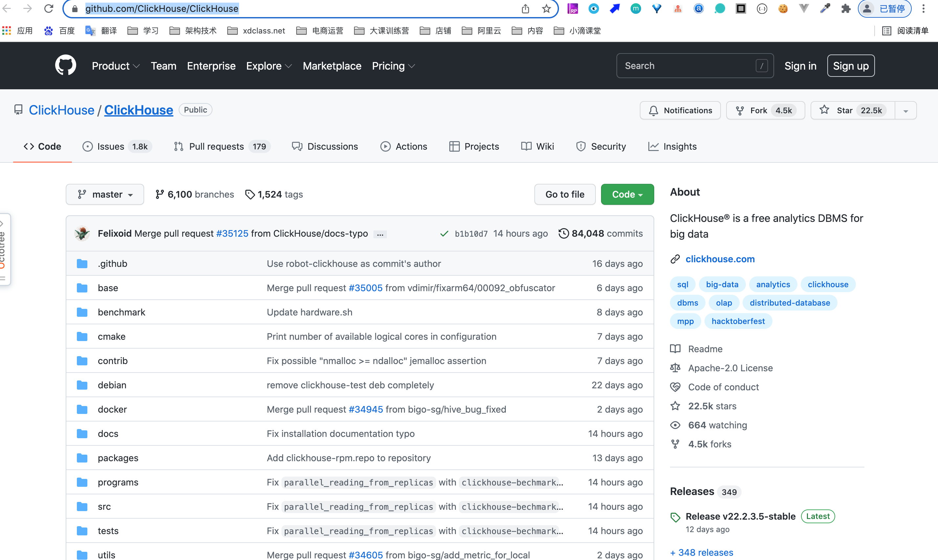Expand the Explore menu

click(269, 66)
